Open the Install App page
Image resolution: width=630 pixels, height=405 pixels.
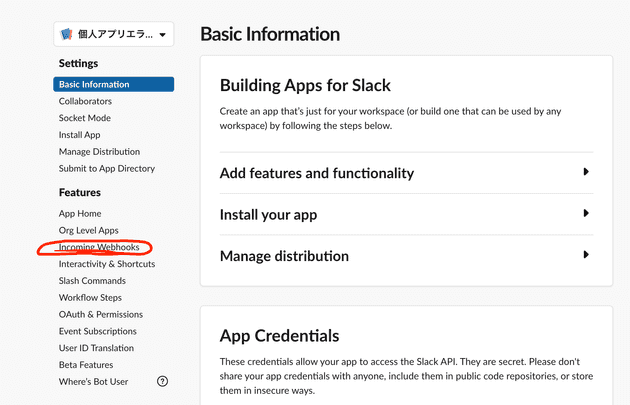coord(80,135)
